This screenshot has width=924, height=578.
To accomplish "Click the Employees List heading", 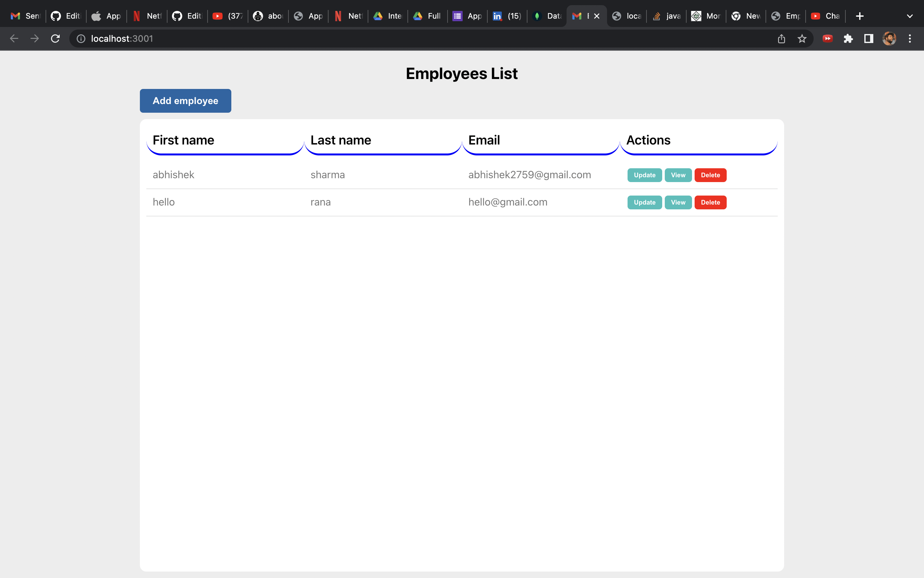I will 462,74.
